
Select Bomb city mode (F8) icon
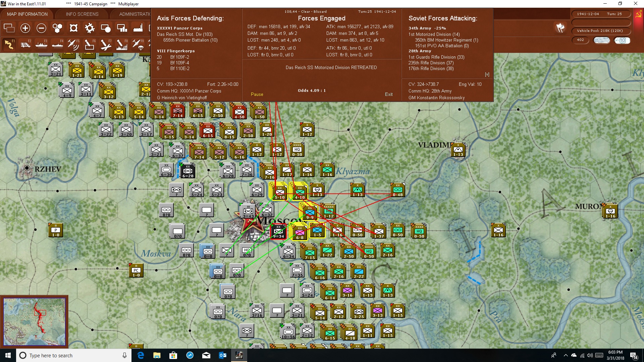coord(121,44)
